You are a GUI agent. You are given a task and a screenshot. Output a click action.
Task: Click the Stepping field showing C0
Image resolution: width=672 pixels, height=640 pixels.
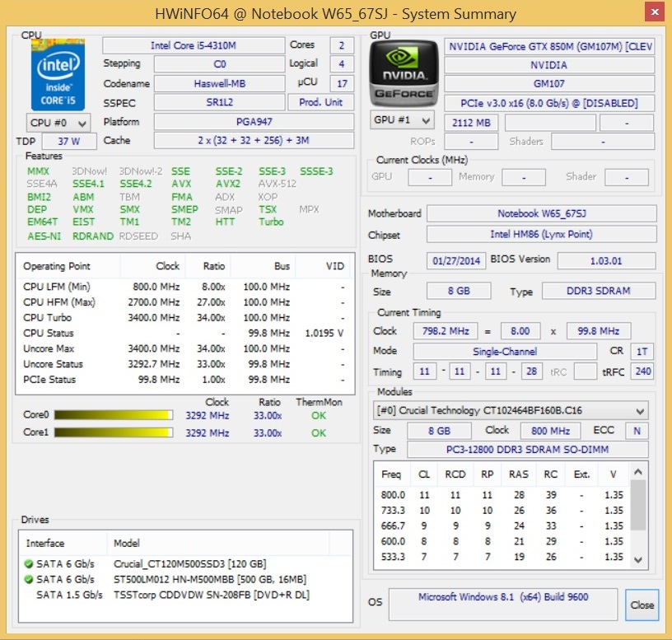219,64
